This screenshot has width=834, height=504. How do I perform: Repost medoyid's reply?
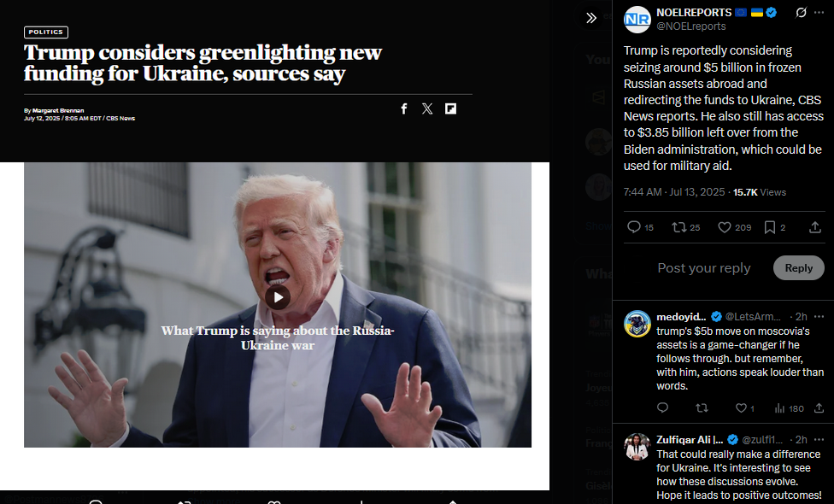[x=702, y=408]
